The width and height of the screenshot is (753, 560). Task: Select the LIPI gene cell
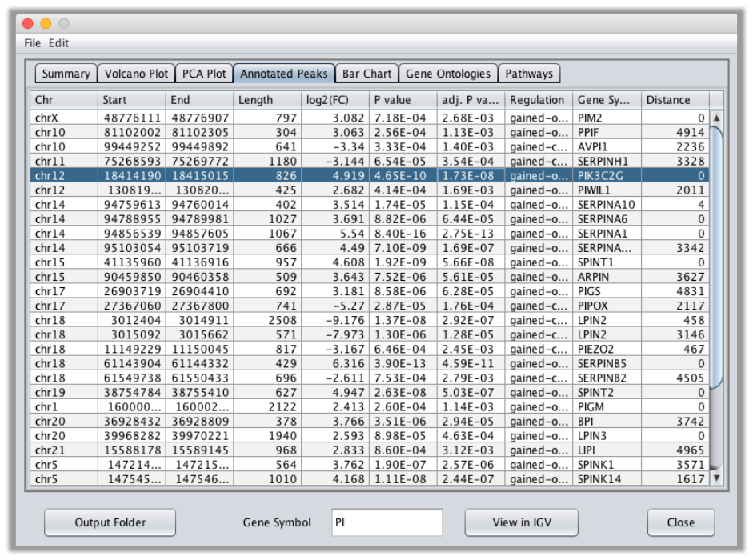[607, 450]
